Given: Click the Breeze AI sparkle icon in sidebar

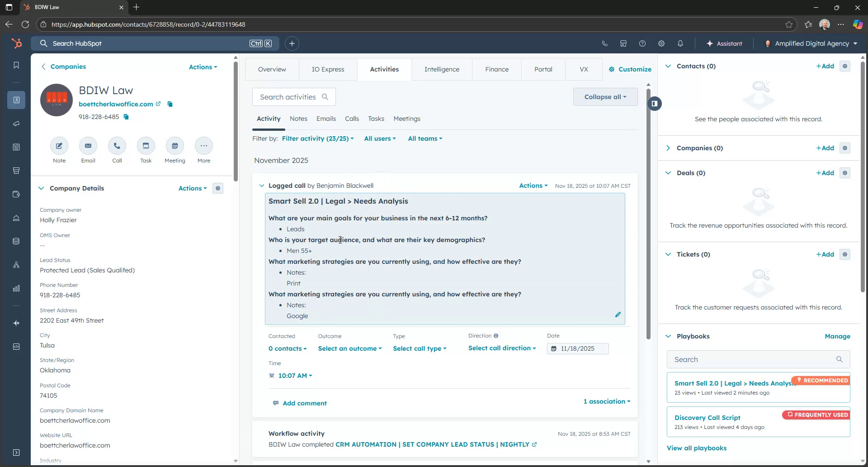Looking at the screenshot, I should [16, 323].
